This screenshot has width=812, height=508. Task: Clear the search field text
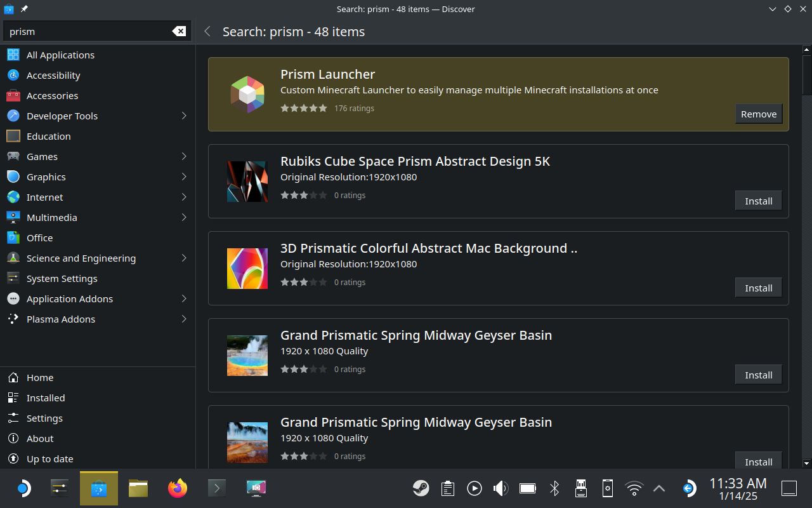179,31
